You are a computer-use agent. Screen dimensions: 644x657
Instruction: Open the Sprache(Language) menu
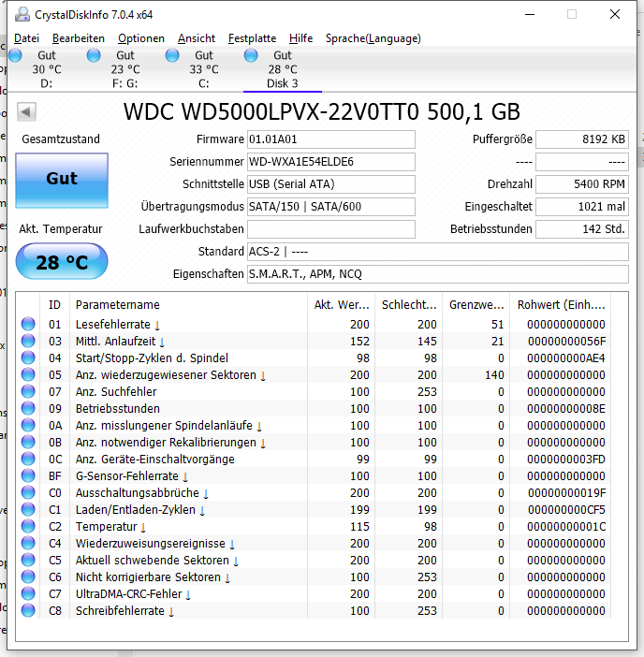pos(373,38)
